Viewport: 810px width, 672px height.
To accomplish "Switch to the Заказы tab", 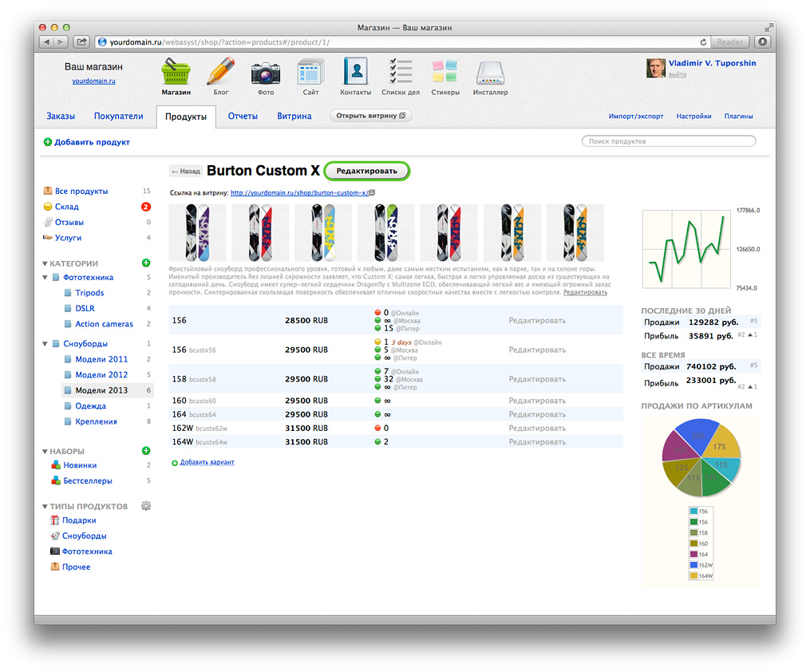I will tap(61, 117).
